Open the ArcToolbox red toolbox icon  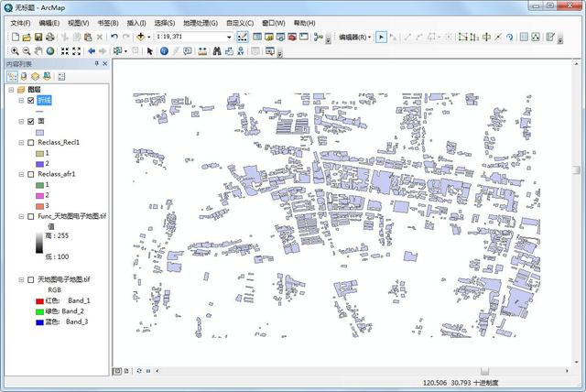point(292,37)
